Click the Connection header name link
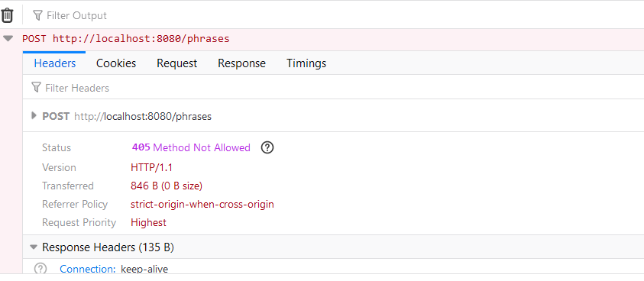 (88, 269)
